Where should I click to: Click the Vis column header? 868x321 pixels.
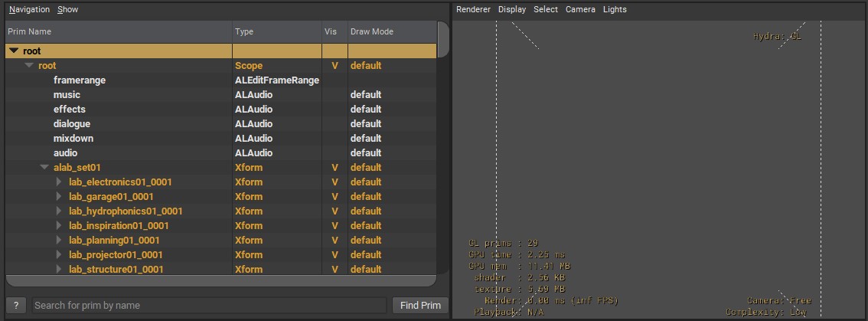(334, 31)
